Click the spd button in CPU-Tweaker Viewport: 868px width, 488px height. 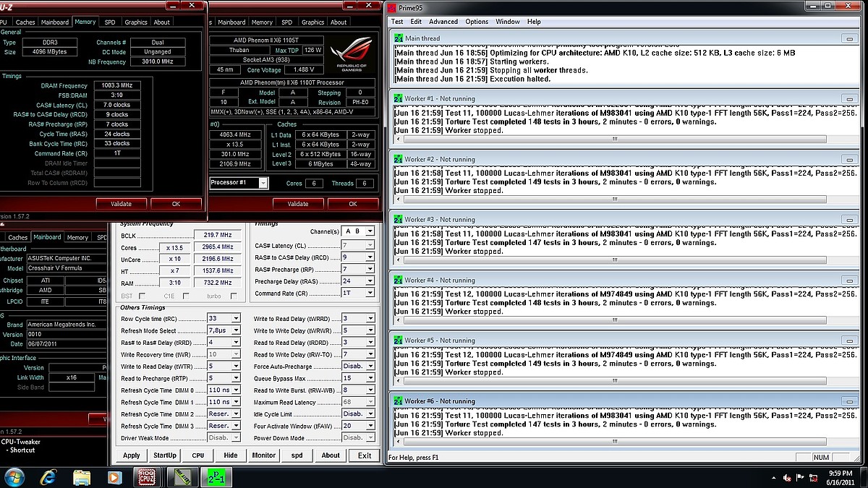[297, 455]
